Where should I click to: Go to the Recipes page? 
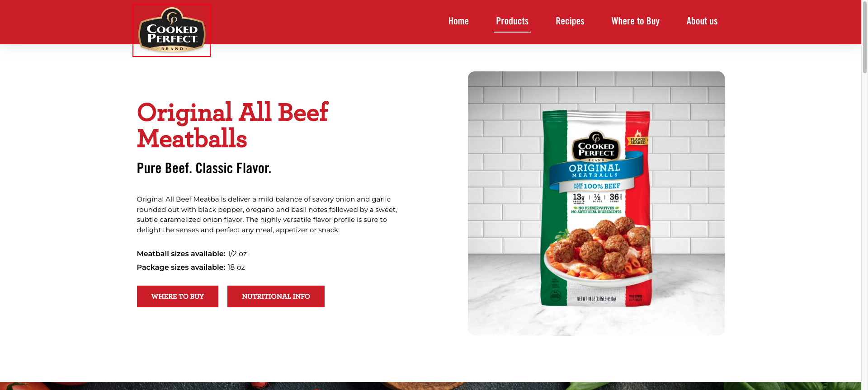coord(570,21)
